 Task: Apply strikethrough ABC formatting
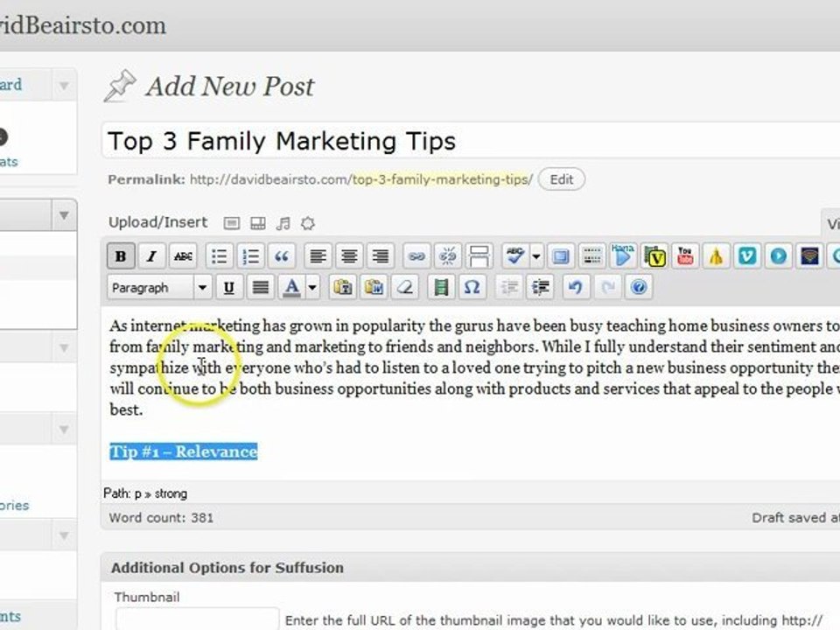[x=183, y=256]
